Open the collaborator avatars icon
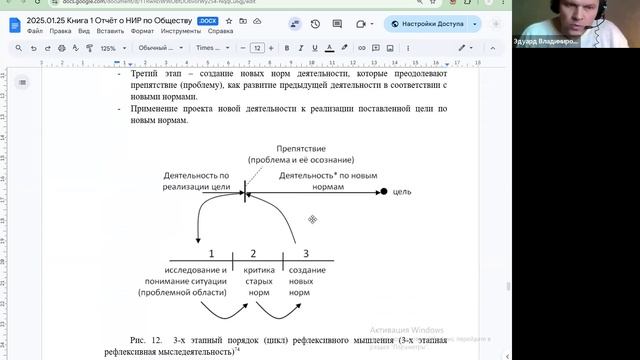Image resolution: width=640 pixels, height=360 pixels. [295, 24]
